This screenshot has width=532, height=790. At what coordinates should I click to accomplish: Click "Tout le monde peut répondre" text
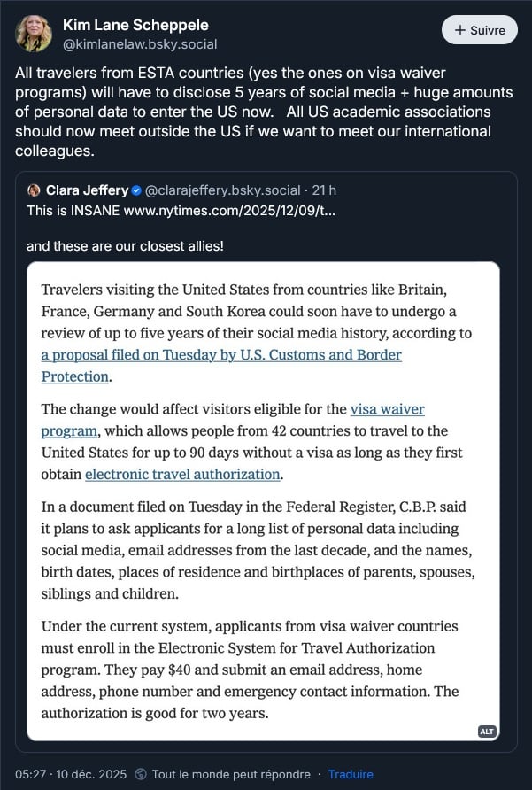click(x=231, y=774)
